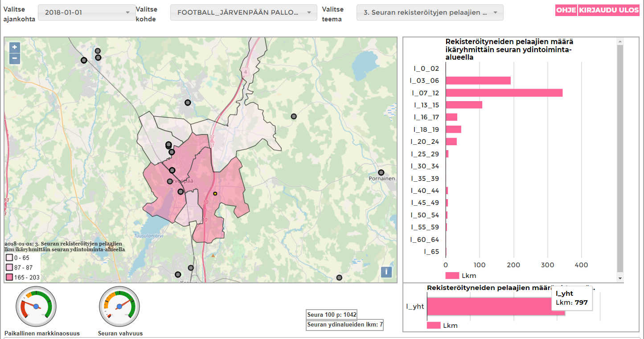
Task: Click the OHJE help button
Action: pos(566,10)
